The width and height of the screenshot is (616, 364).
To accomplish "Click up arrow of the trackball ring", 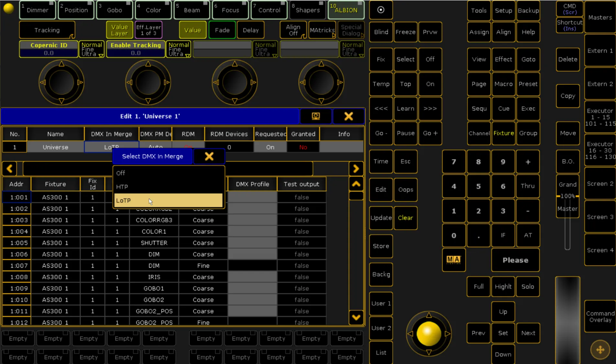I will pos(429,315).
